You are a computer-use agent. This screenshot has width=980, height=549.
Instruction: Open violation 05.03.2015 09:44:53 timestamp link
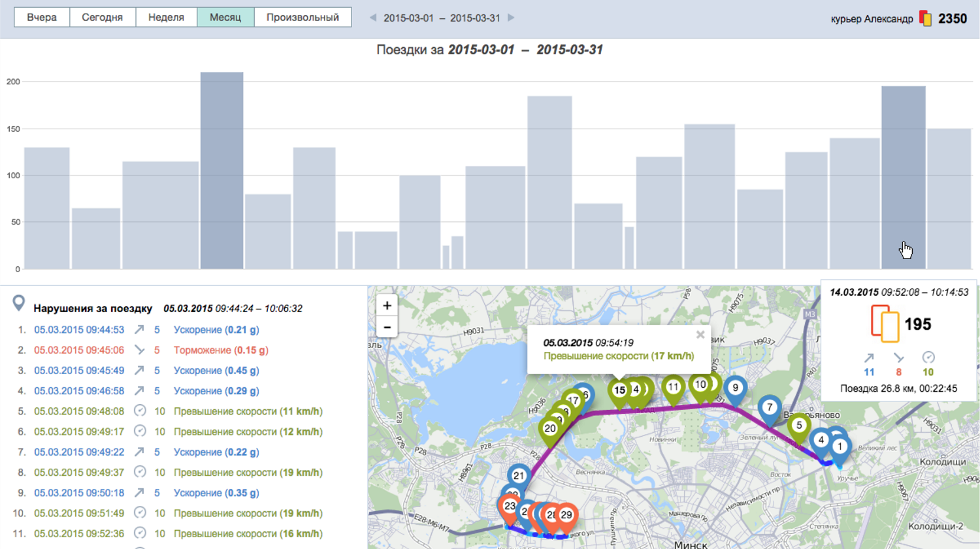click(79, 330)
